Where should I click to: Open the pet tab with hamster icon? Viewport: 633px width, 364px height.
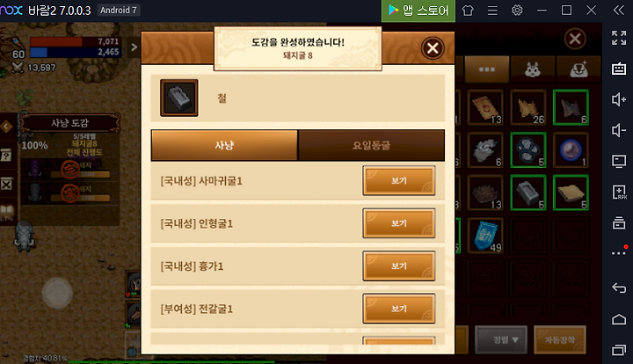click(533, 69)
